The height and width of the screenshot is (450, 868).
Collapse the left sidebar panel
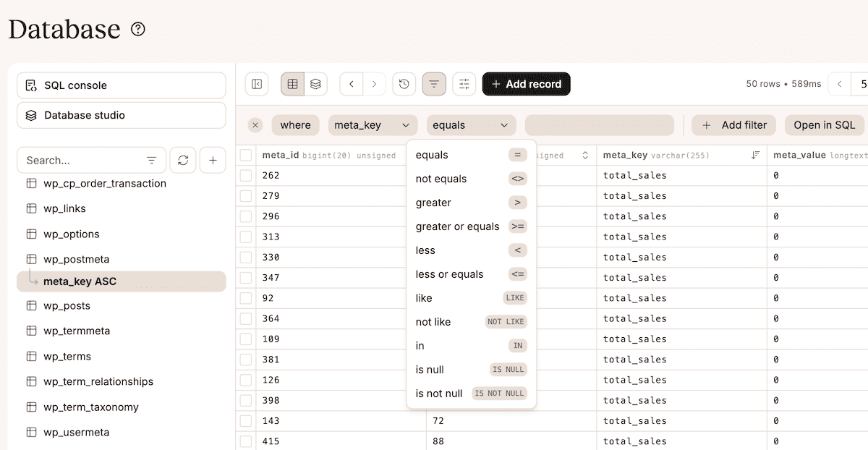pyautogui.click(x=257, y=83)
